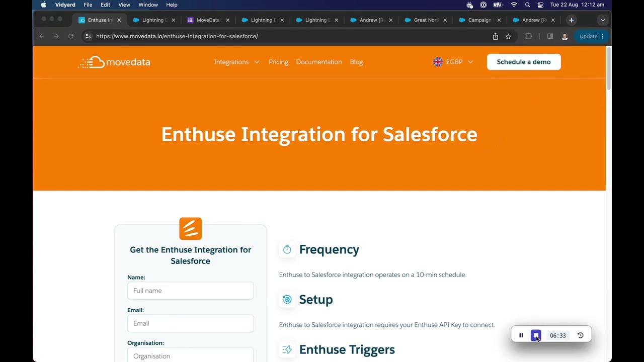Viewport: 644px width, 362px height.
Task: Open the Edit menu
Action: point(105,5)
